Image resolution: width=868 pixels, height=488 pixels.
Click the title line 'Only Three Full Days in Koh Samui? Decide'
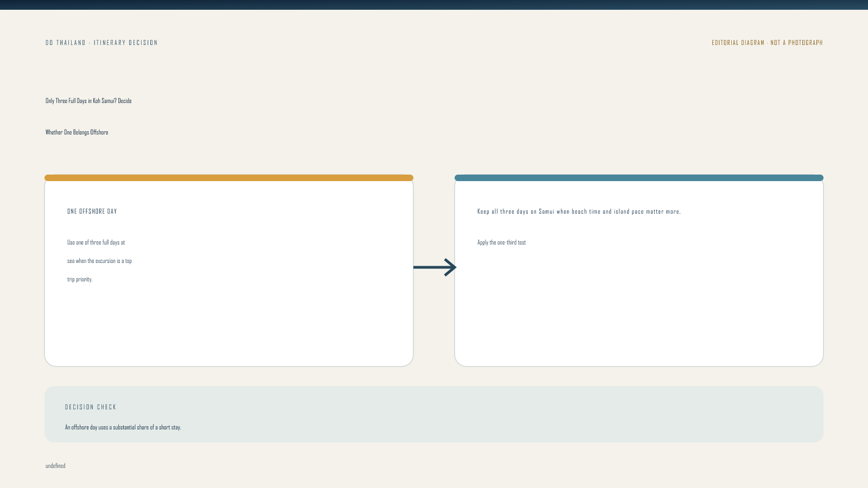coord(88,101)
